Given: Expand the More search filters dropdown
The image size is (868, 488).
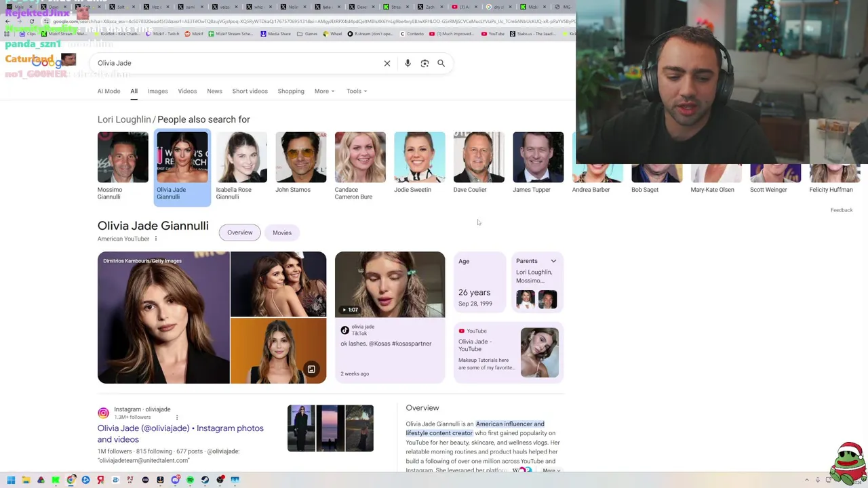Looking at the screenshot, I should pyautogui.click(x=324, y=91).
